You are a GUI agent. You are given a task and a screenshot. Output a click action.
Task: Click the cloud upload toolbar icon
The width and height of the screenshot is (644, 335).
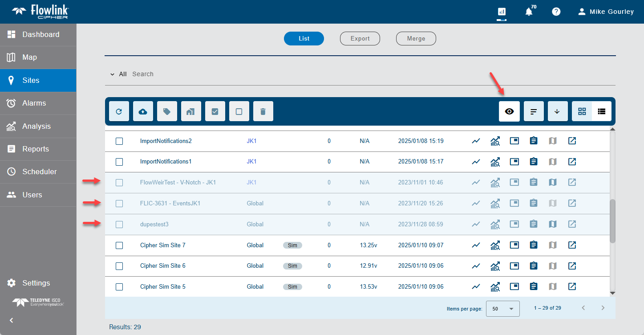point(143,111)
